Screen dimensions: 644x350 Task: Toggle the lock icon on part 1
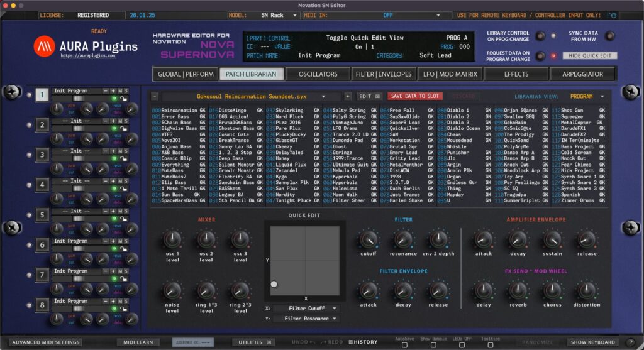[123, 99]
